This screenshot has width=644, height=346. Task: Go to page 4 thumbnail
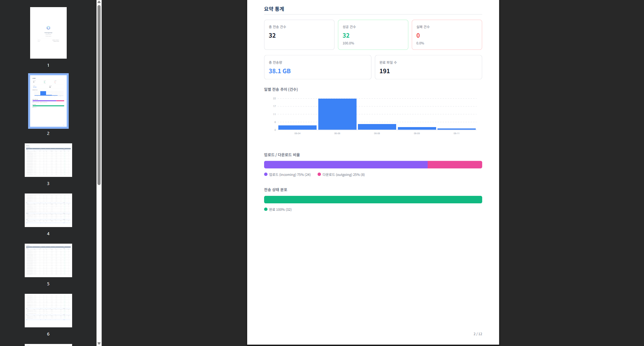pos(48,210)
